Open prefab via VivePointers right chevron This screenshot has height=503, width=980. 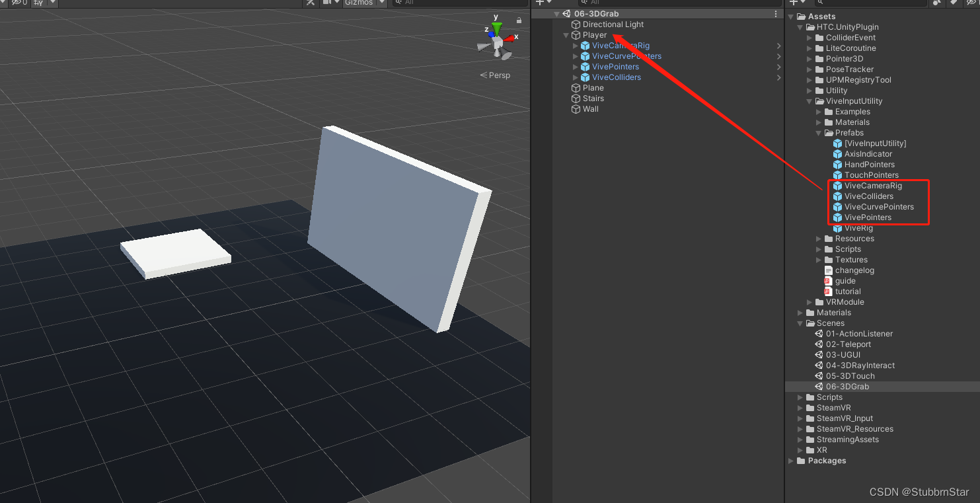pyautogui.click(x=779, y=67)
